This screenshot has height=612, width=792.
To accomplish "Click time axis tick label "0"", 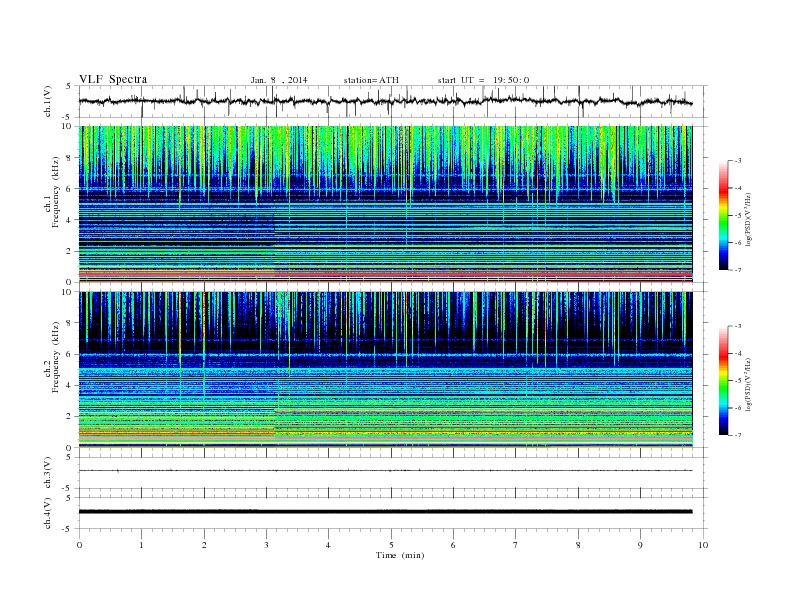I will 79,545.
